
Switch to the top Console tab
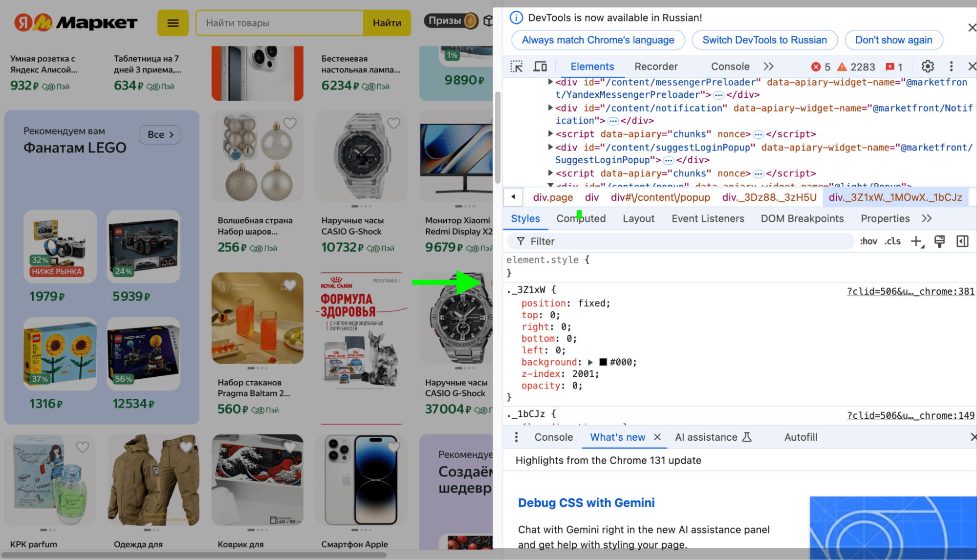730,66
